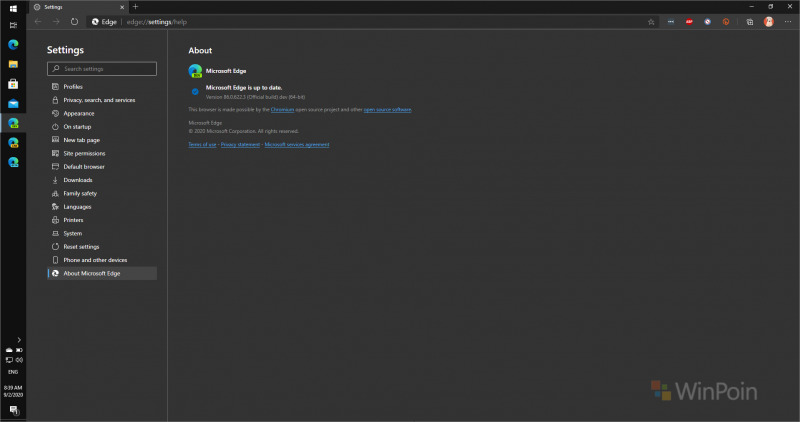The image size is (800, 422).
Task: Open the AdBlock Plus extension icon
Action: click(x=689, y=22)
